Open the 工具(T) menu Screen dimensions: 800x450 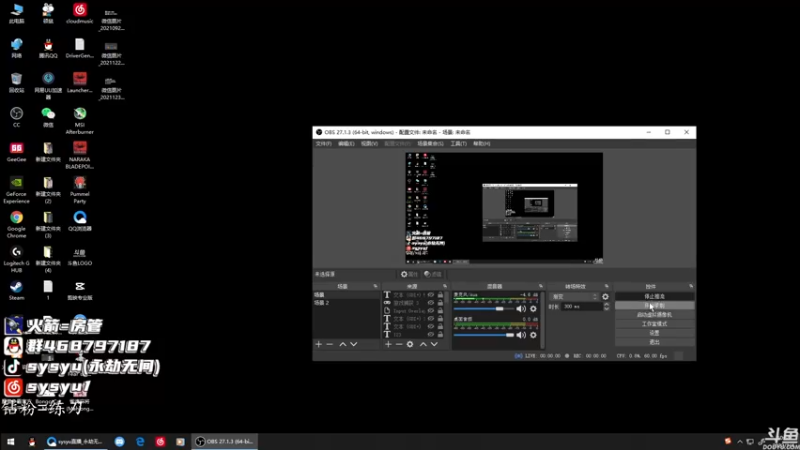(x=458, y=144)
